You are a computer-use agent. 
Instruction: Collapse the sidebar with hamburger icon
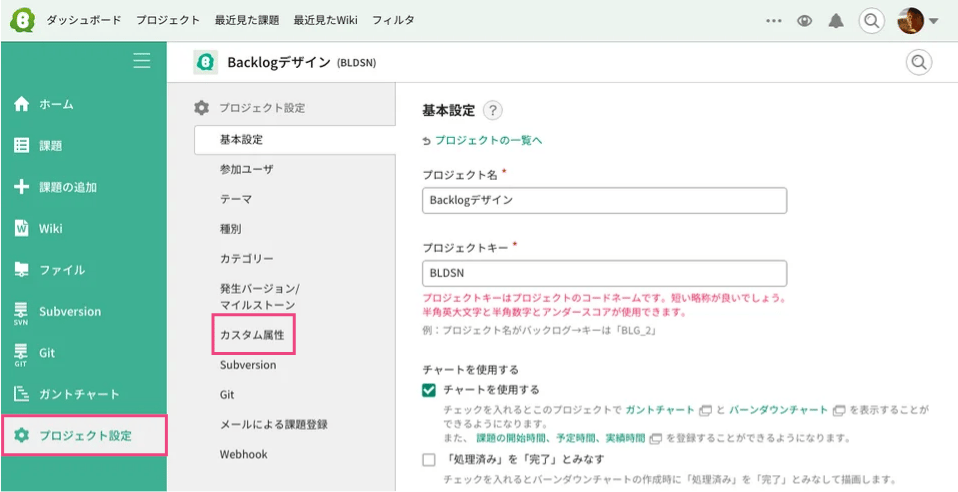(x=142, y=61)
